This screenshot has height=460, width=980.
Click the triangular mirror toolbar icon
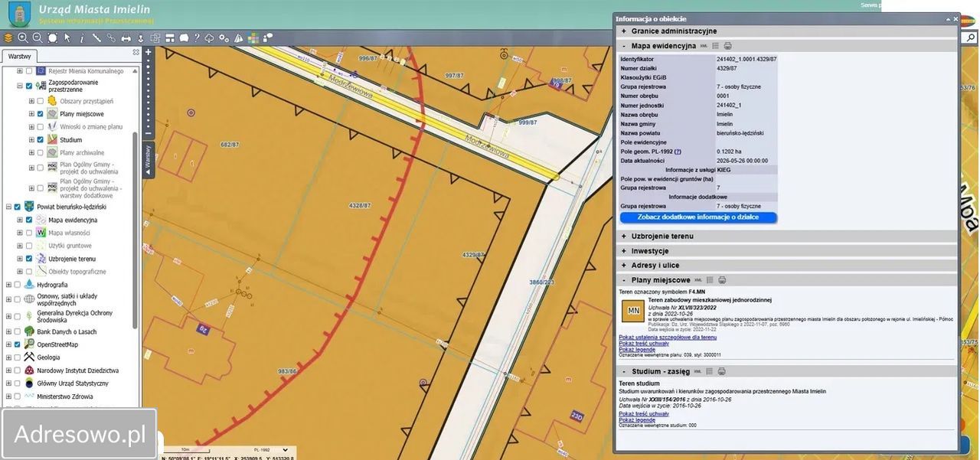coord(239,38)
